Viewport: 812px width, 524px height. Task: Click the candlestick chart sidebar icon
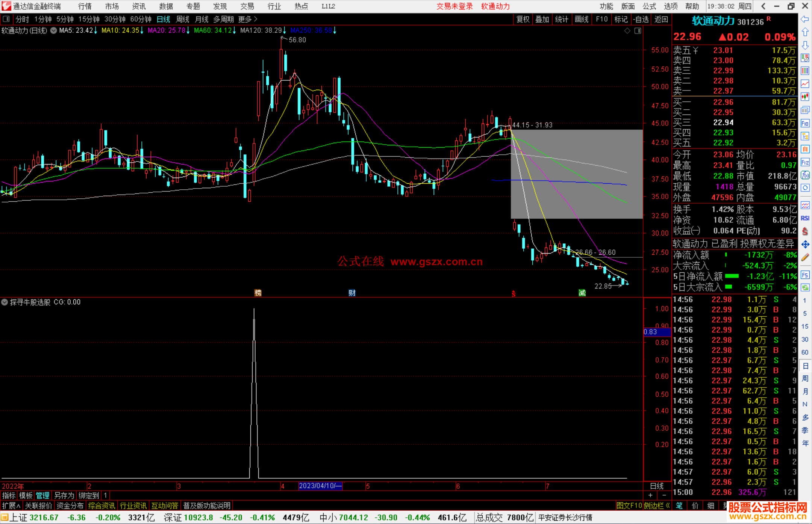tap(805, 97)
